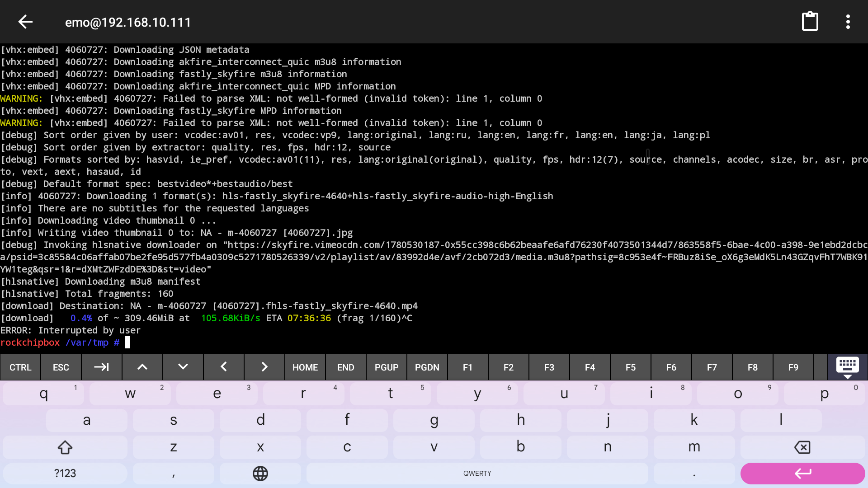Tap the up arrow key
Image resolution: width=868 pixels, height=488 pixels.
(142, 367)
